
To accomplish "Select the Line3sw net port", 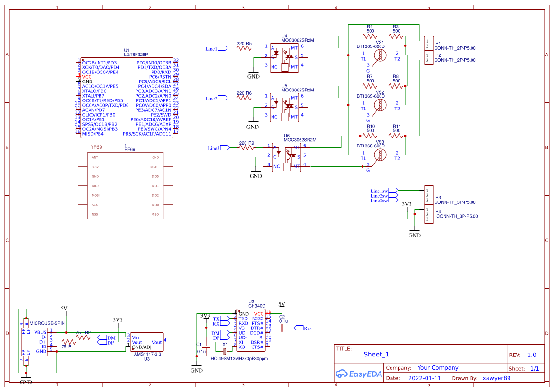I will coord(393,201).
